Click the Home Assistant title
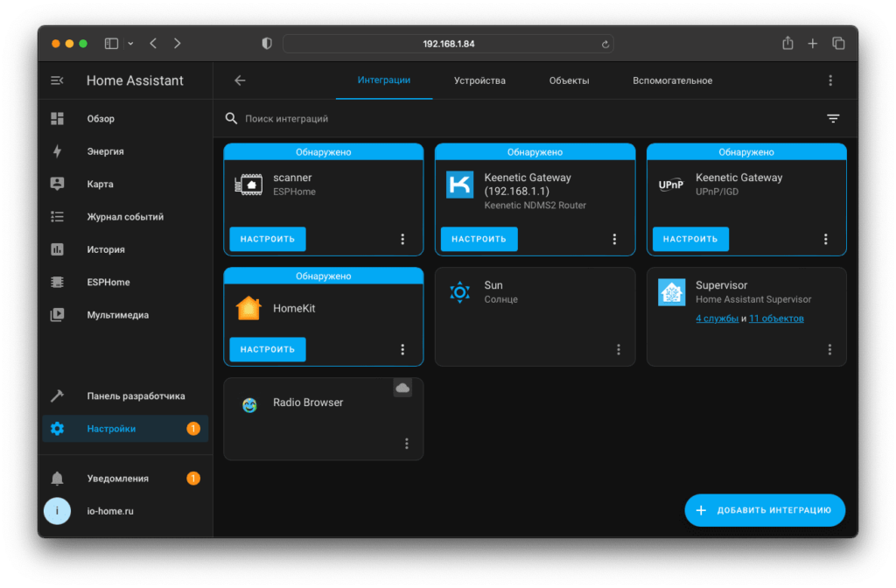The width and height of the screenshot is (896, 588). coord(135,80)
